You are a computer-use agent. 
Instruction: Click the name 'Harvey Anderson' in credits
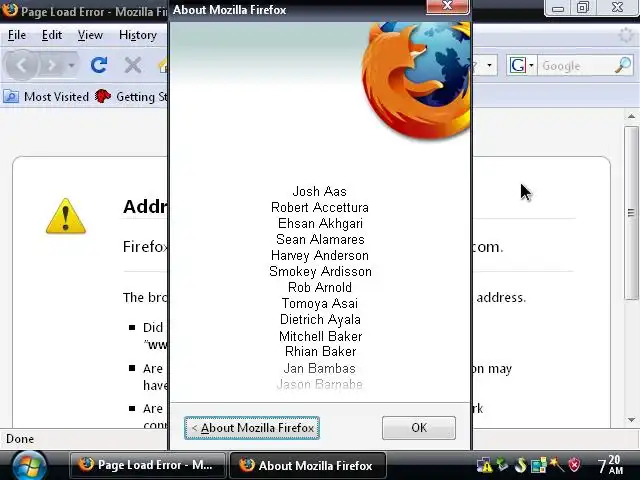click(x=320, y=256)
